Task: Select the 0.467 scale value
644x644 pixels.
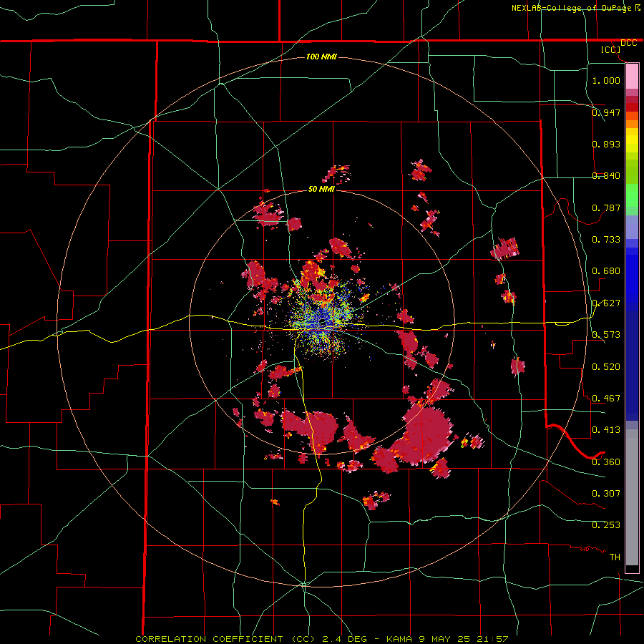Action: [606, 398]
